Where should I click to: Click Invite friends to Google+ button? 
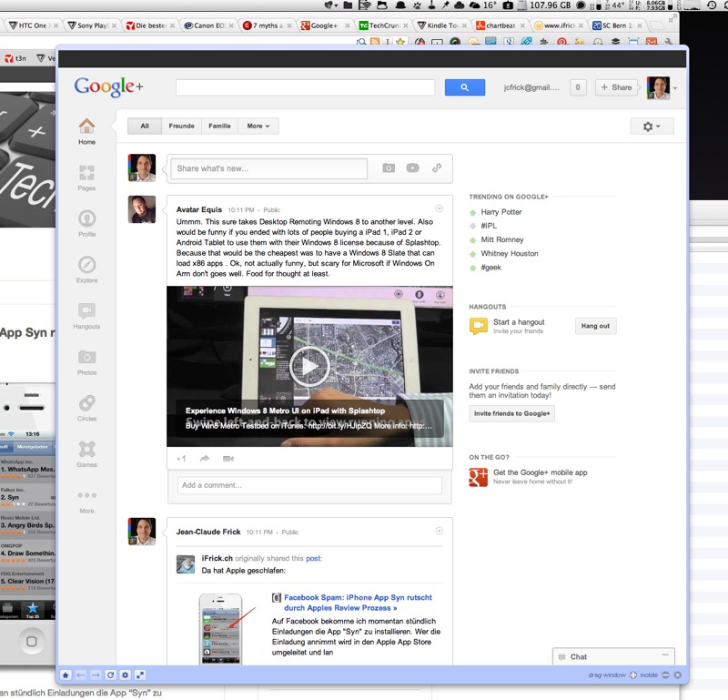(512, 413)
